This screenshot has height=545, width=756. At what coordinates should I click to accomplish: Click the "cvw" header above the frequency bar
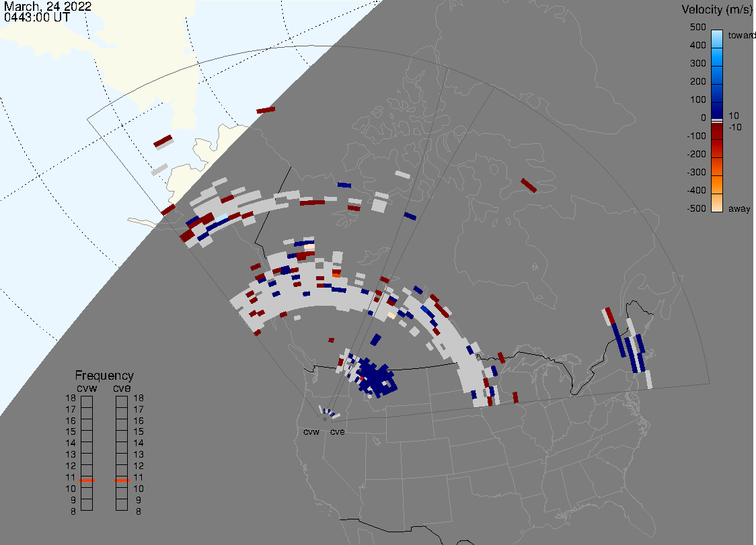pyautogui.click(x=87, y=388)
